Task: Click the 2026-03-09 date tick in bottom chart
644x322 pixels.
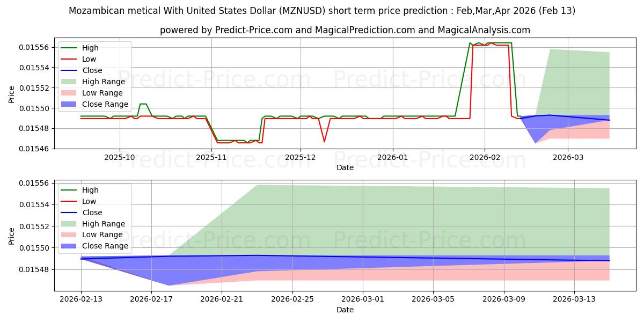Action: click(x=504, y=299)
